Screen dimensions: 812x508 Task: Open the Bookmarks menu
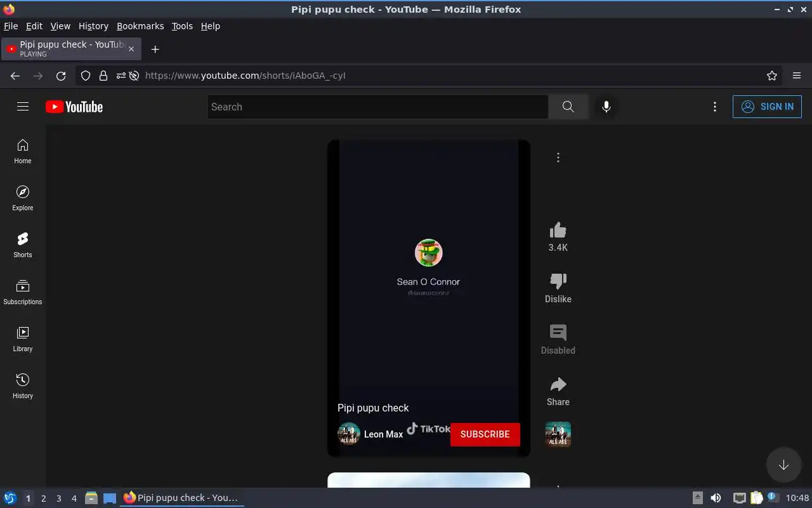click(x=140, y=26)
